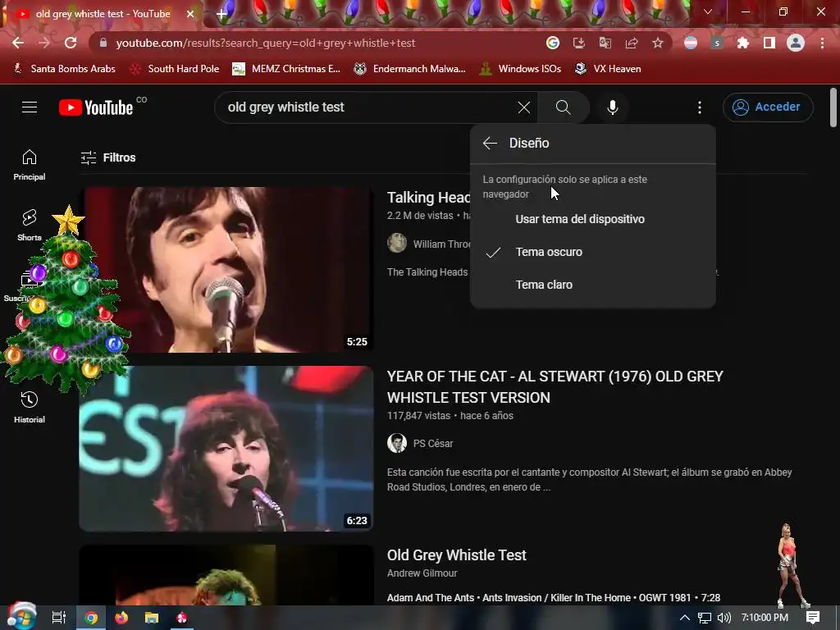Play the Talking Heads video thumbnail
840x630 pixels.
[228, 269]
